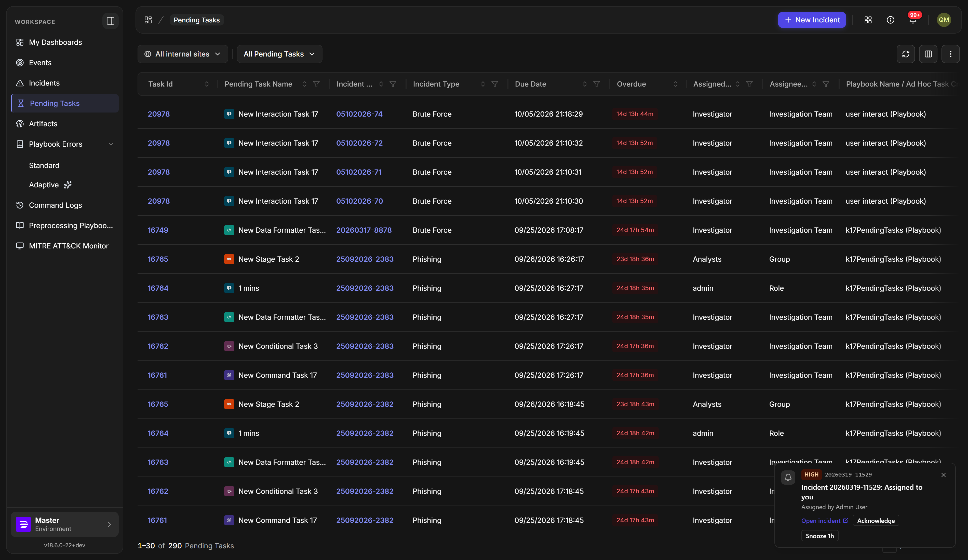Open Command Logs
968x560 pixels.
tap(64, 205)
